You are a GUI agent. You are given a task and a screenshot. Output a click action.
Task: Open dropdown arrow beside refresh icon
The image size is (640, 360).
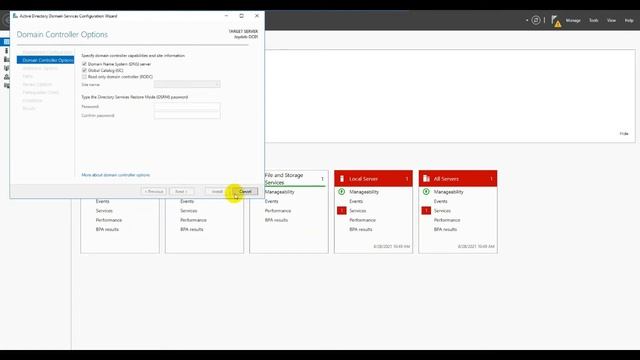527,20
